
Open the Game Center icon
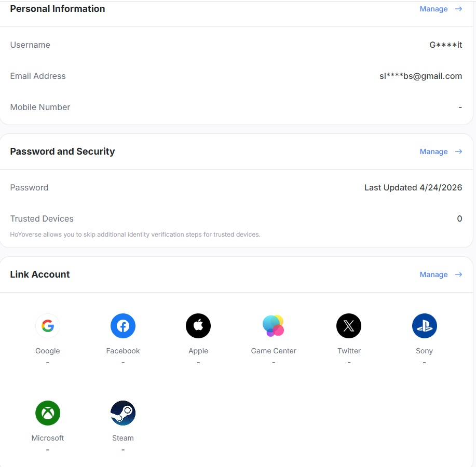click(273, 326)
